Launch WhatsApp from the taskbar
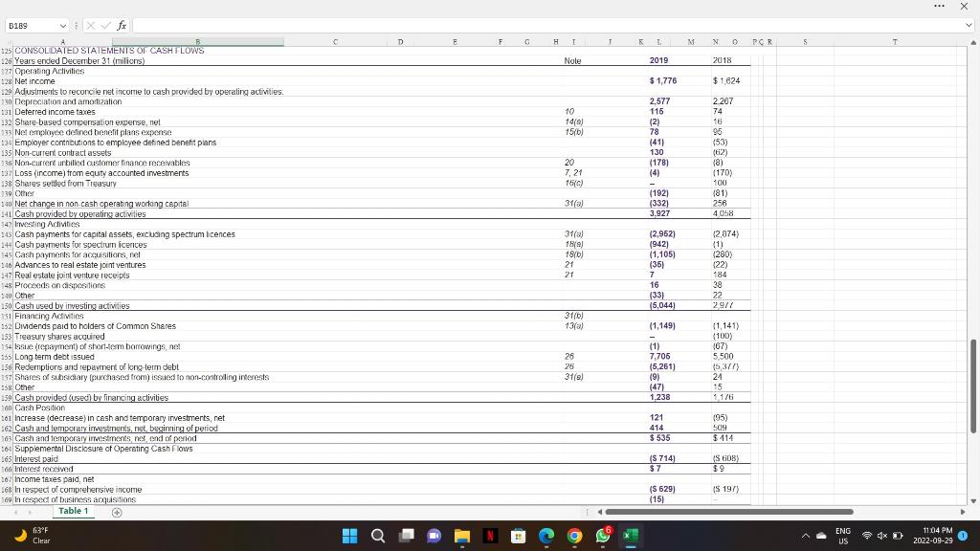 pos(601,536)
